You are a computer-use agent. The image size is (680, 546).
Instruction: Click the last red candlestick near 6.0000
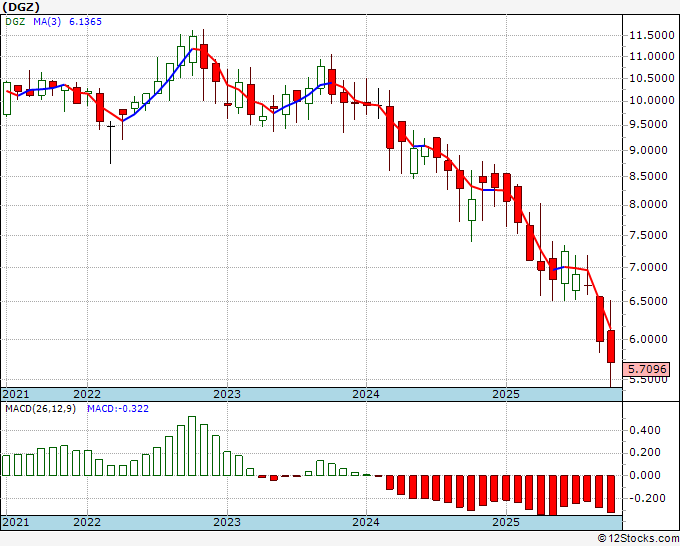pos(611,346)
